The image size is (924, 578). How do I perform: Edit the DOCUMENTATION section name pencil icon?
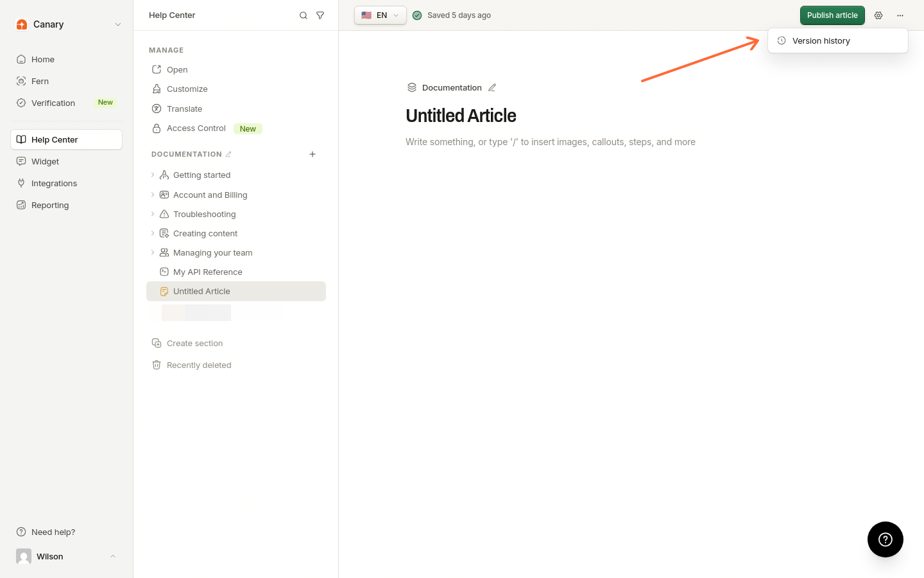(228, 154)
